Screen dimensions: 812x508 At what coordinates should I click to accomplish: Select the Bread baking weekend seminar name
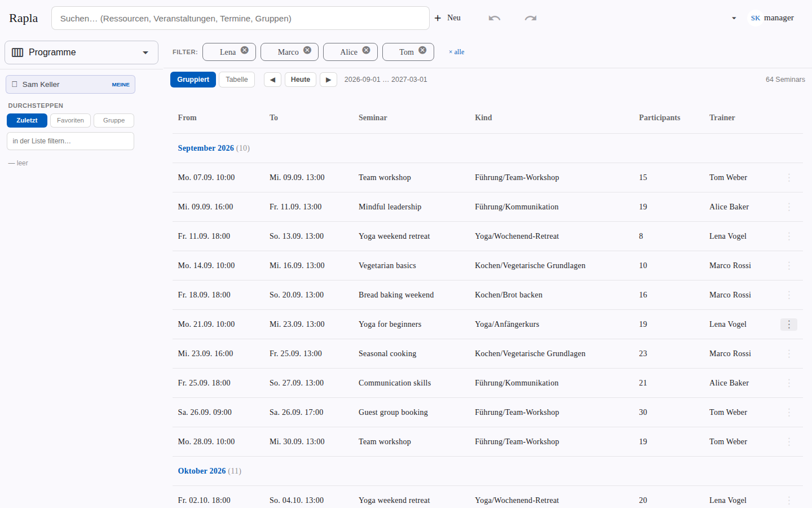point(396,295)
